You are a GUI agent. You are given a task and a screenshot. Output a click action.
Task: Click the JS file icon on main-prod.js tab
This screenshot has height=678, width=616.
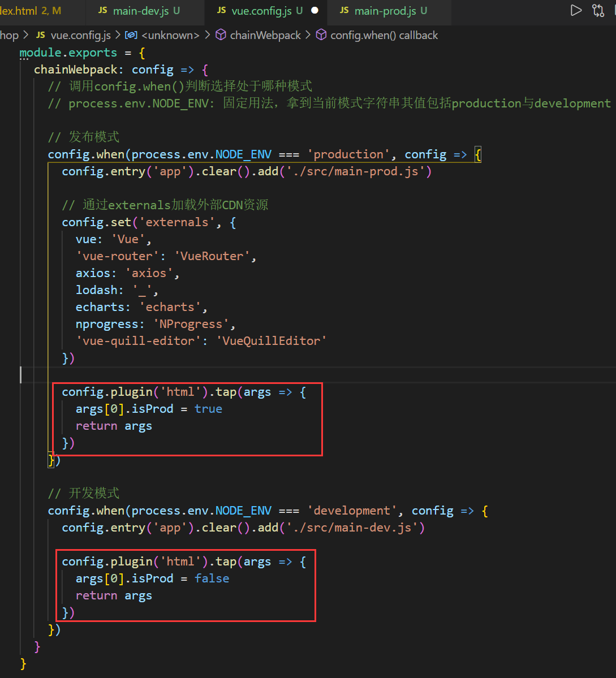(x=344, y=11)
